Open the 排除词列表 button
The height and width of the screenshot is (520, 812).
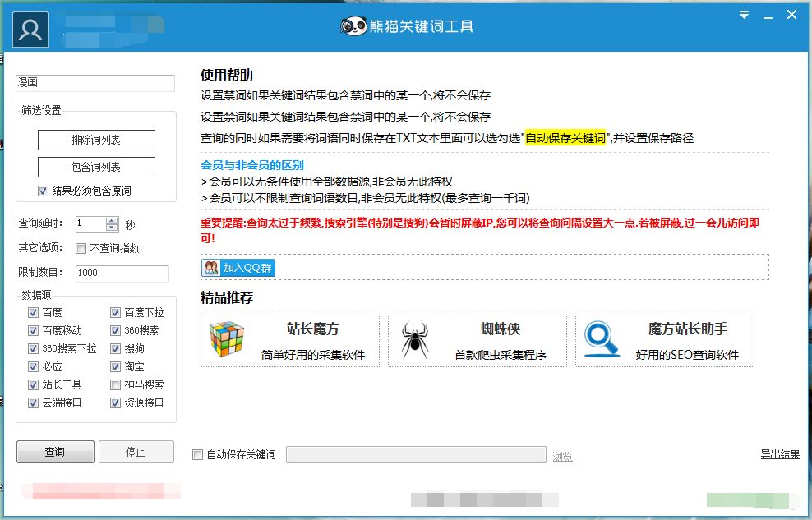(96, 140)
